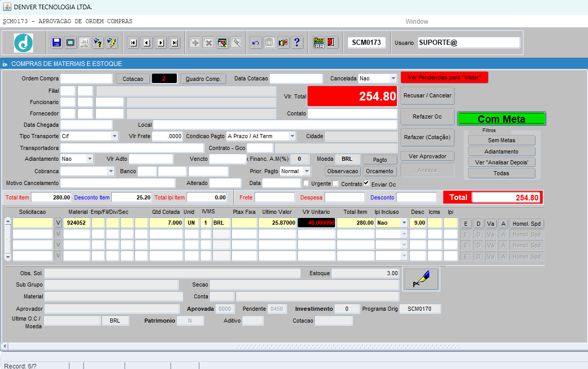
Task: Click the edit-field pencil window icon
Action: tap(223, 42)
